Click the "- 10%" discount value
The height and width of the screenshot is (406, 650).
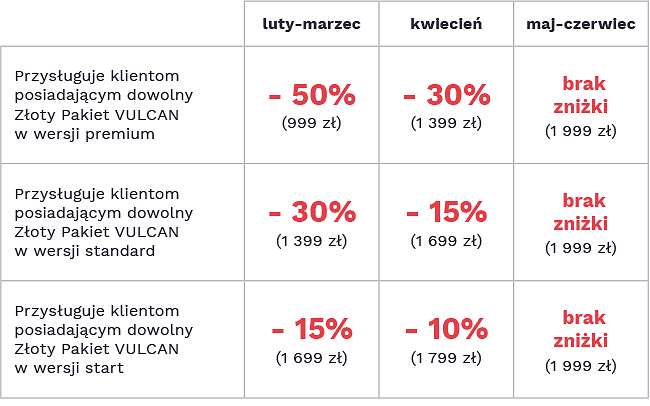446,329
